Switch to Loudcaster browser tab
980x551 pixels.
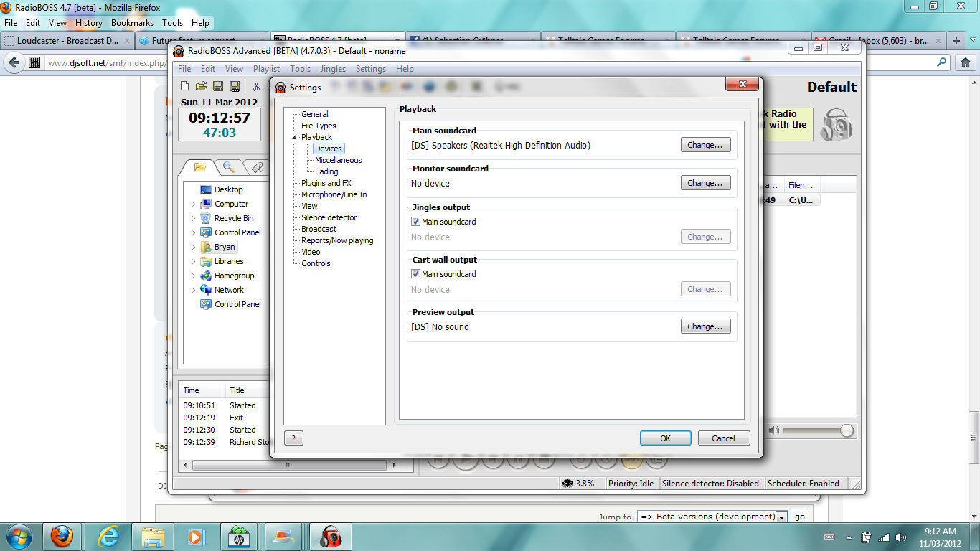pos(67,41)
